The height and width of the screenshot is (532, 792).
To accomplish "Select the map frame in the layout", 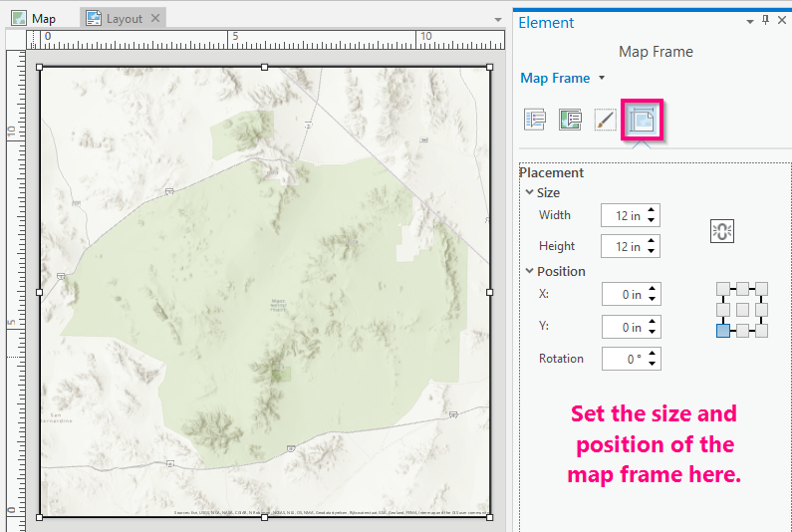I will [x=264, y=292].
